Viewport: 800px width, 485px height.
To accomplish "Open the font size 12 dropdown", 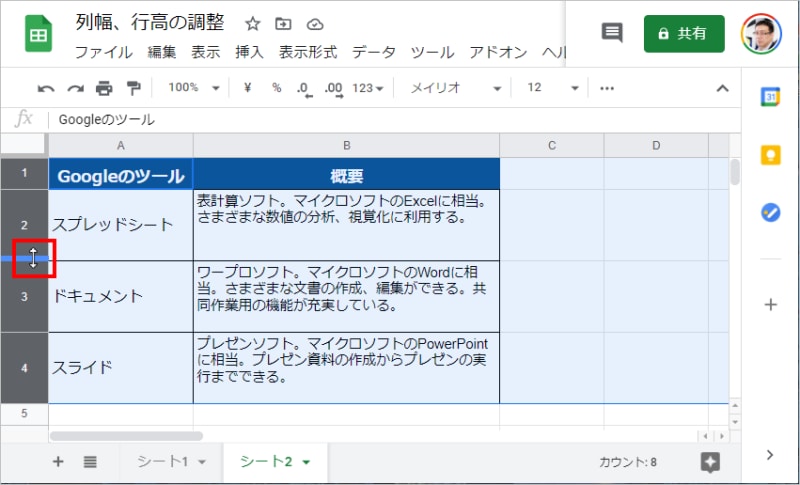I will pyautogui.click(x=553, y=88).
